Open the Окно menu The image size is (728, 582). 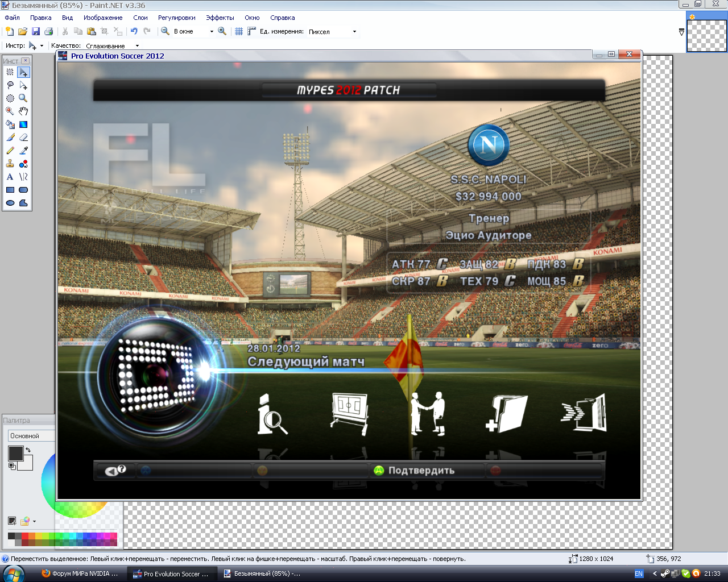(252, 18)
